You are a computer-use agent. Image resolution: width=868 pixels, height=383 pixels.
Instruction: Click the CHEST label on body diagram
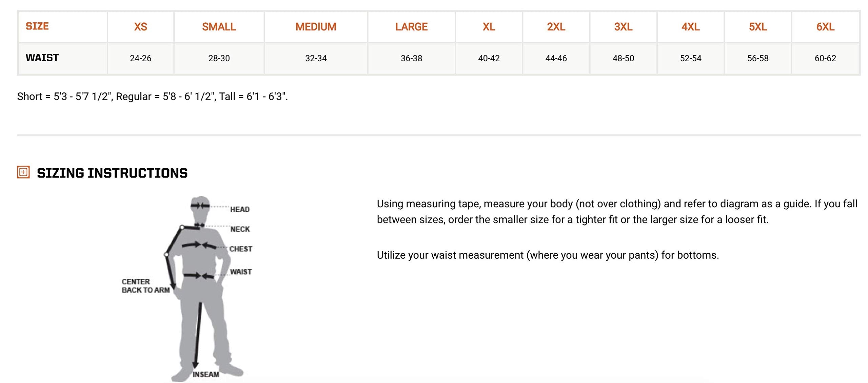tap(241, 249)
